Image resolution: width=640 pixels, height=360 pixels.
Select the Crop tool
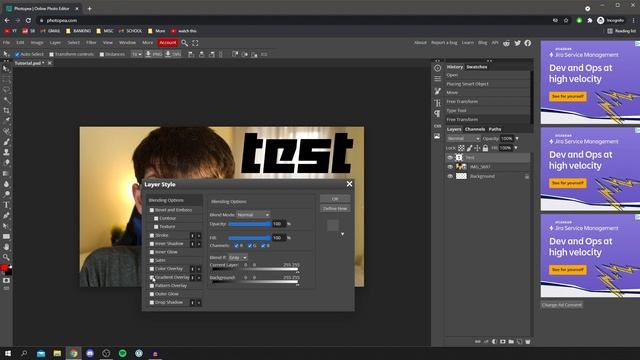coord(6,111)
